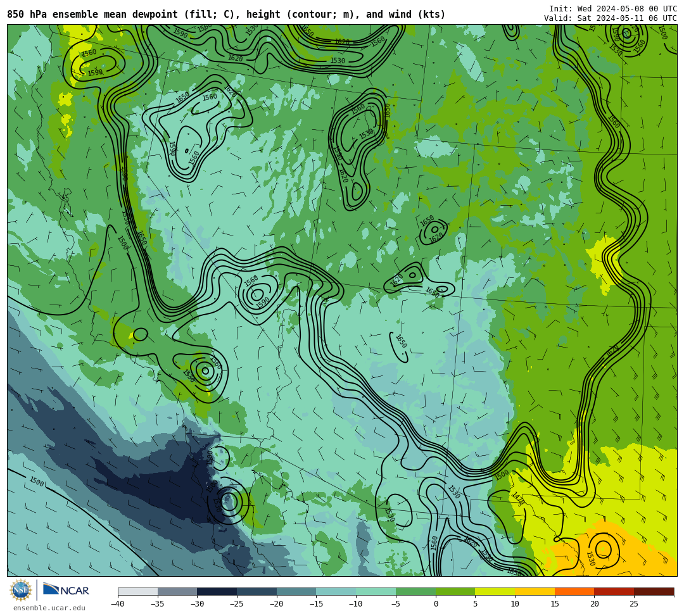Viewport: 684px width, 616px height.
Task: Click the -15 colorbar tick label
Action: coord(316,604)
